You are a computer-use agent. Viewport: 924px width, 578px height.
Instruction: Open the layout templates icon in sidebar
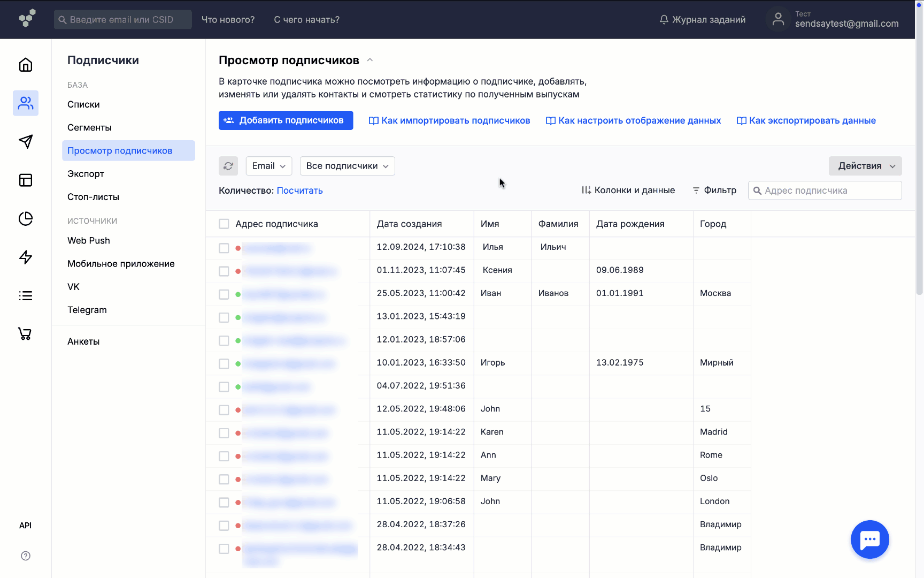(26, 180)
